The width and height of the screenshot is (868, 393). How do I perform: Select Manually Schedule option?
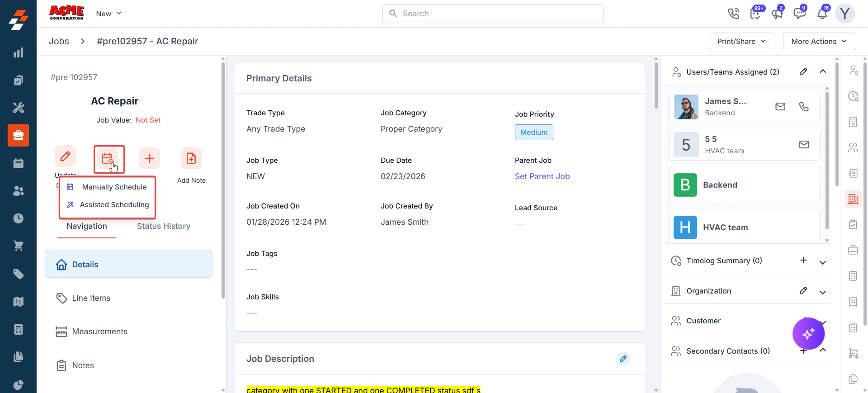(x=107, y=187)
